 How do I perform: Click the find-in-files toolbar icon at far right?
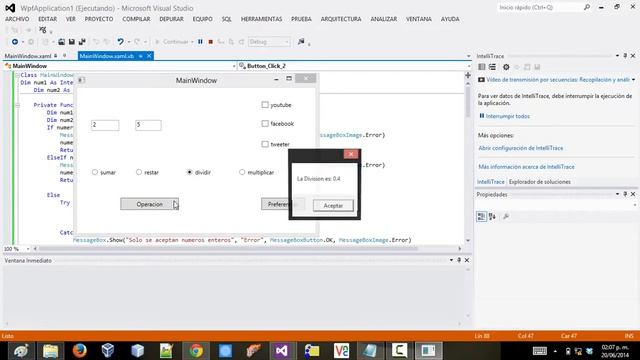point(301,42)
